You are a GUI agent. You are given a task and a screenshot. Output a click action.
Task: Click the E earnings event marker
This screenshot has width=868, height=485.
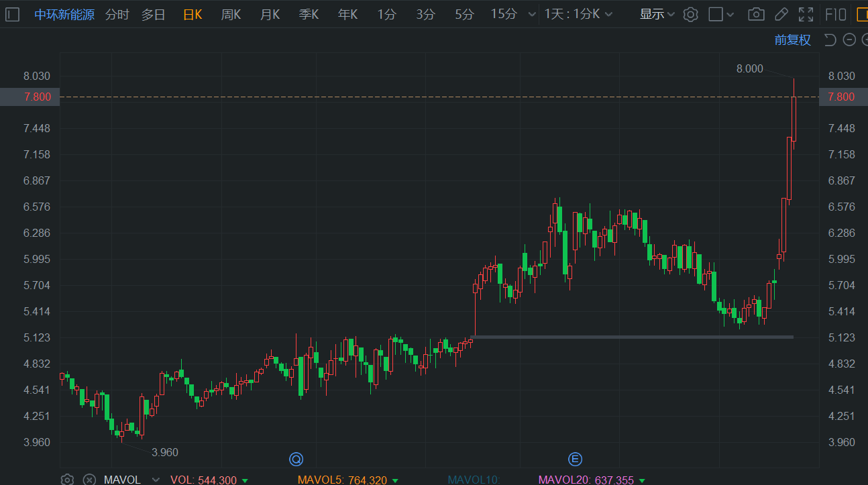tap(575, 459)
